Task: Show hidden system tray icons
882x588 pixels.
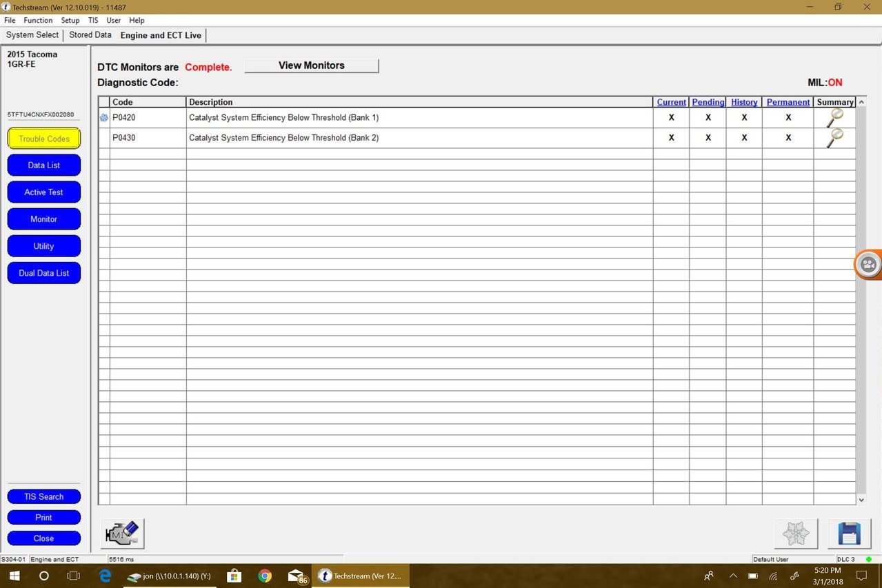Action: pyautogui.click(x=733, y=576)
